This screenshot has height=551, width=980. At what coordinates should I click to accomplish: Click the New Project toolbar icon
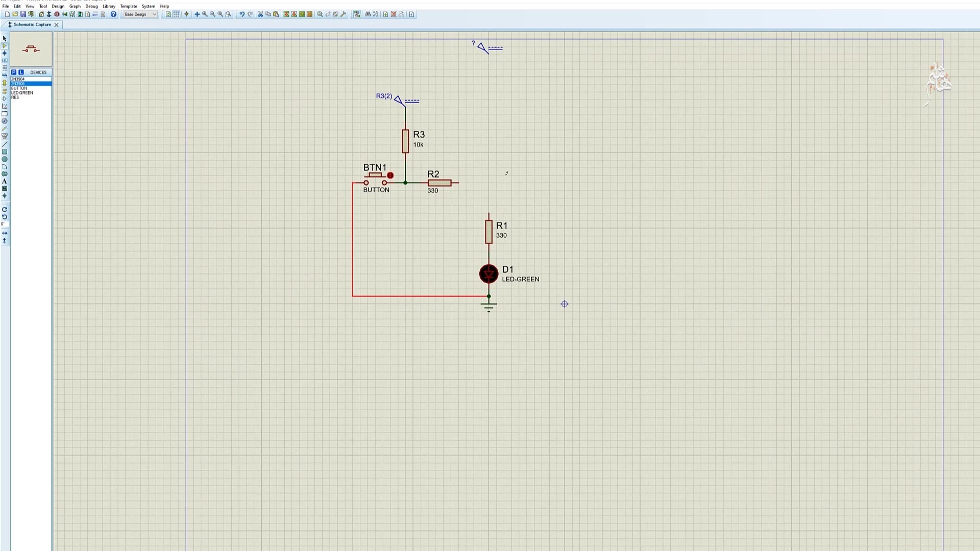7,14
